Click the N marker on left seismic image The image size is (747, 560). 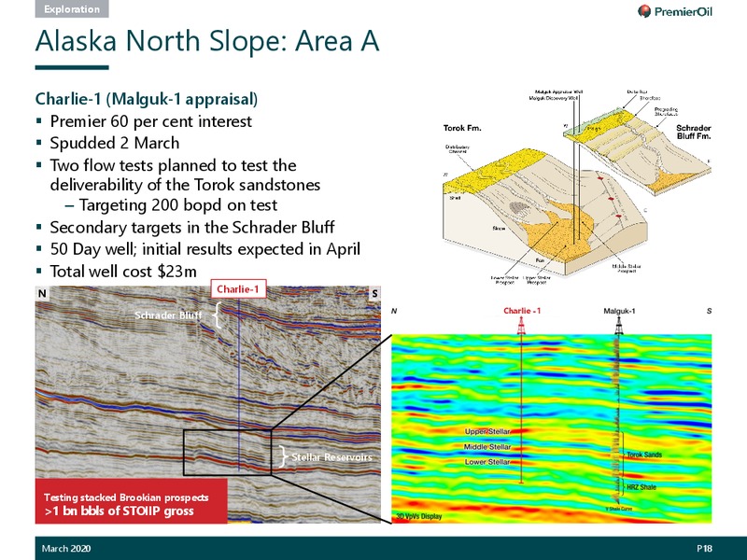42,293
